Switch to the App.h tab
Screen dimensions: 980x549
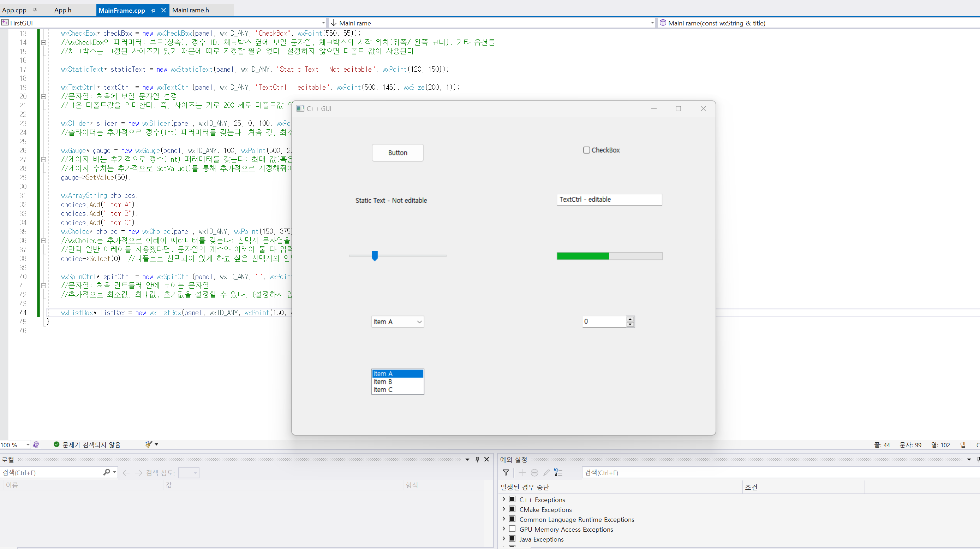pos(63,10)
